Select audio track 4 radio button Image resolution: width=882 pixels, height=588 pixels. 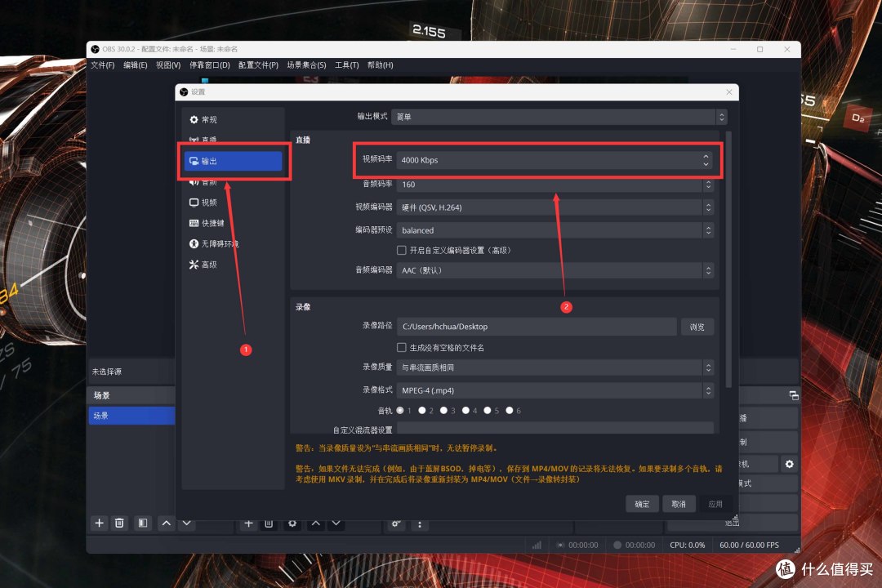465,411
